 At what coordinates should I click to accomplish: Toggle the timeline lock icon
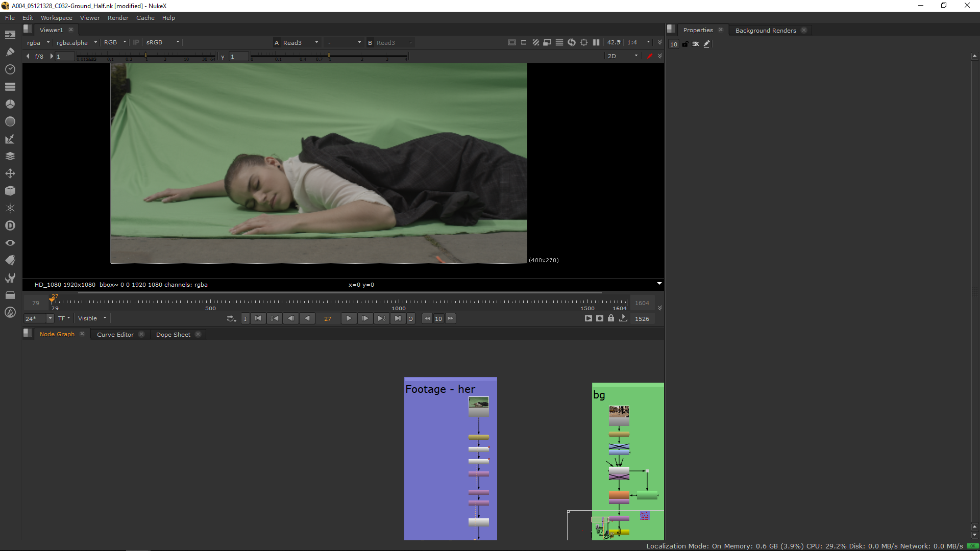tap(611, 318)
